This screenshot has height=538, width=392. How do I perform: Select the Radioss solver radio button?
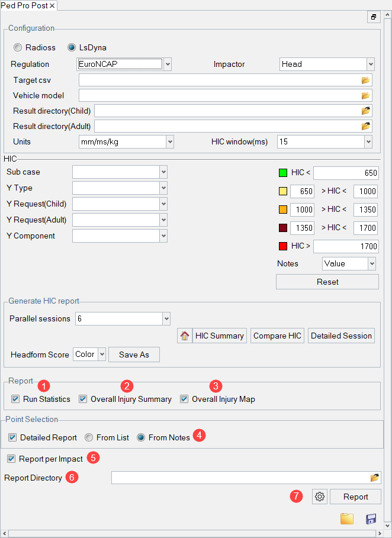click(x=18, y=47)
